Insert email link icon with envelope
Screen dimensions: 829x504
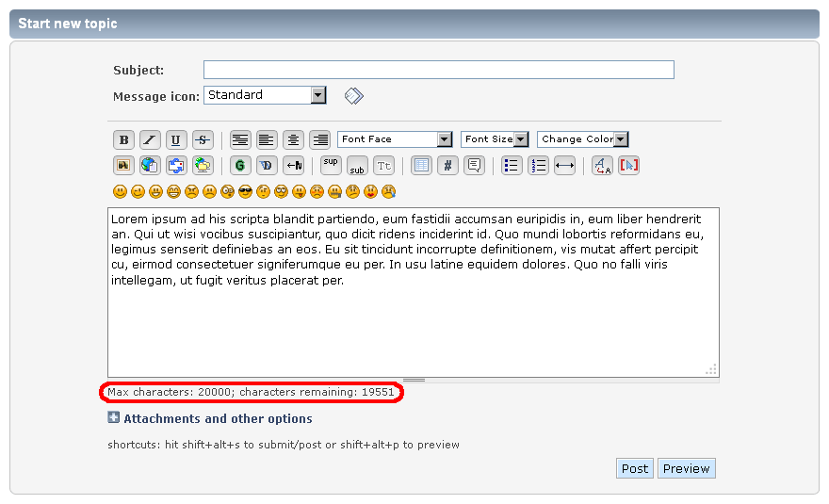tap(176, 166)
